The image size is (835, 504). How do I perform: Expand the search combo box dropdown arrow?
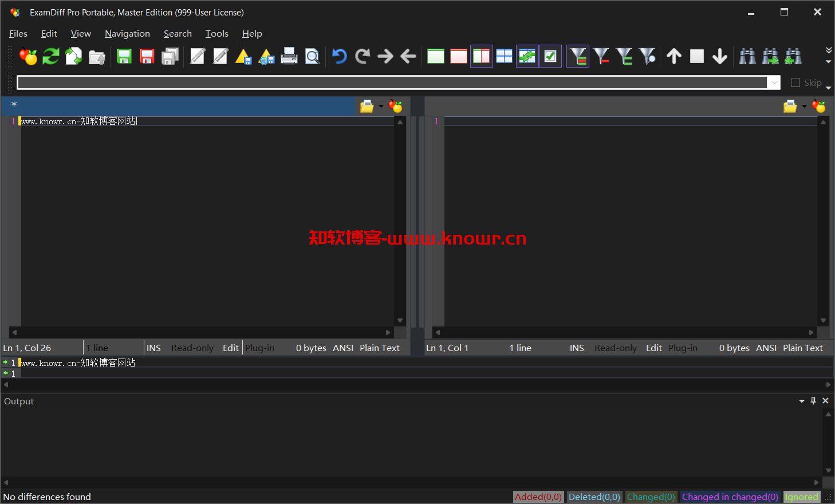(x=774, y=82)
